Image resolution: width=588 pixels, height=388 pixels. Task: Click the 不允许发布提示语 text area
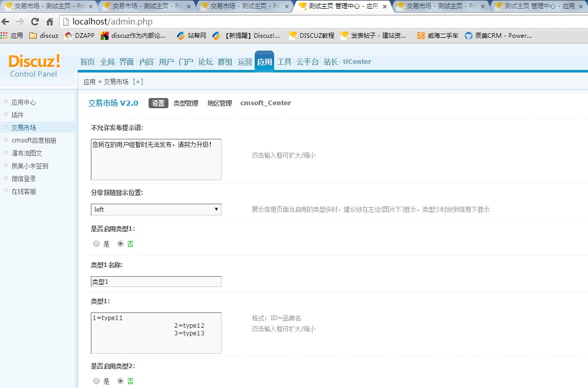156,159
